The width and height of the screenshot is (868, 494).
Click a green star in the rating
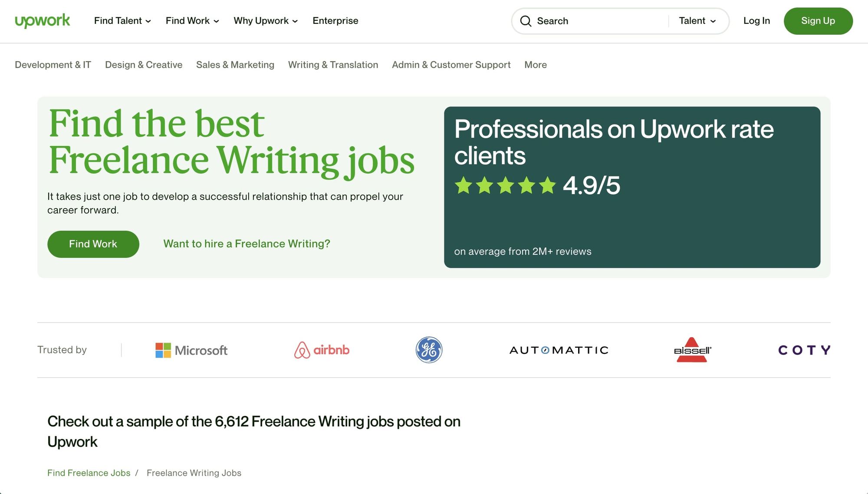[x=464, y=186]
